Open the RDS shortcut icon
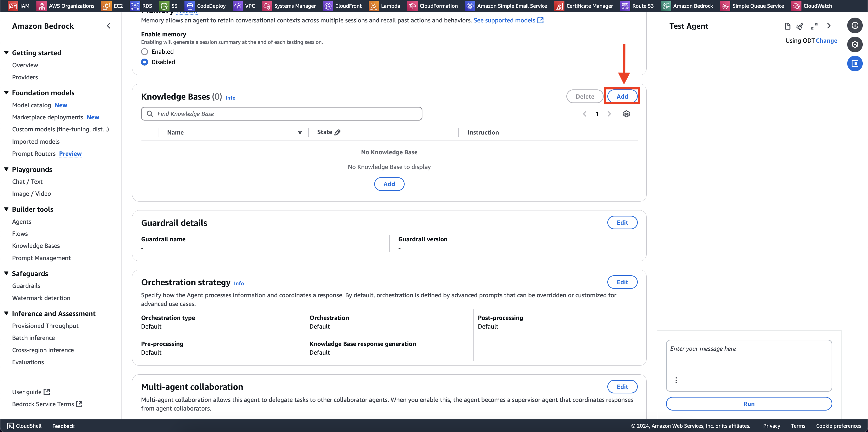Viewport: 868px width, 432px height. click(135, 6)
